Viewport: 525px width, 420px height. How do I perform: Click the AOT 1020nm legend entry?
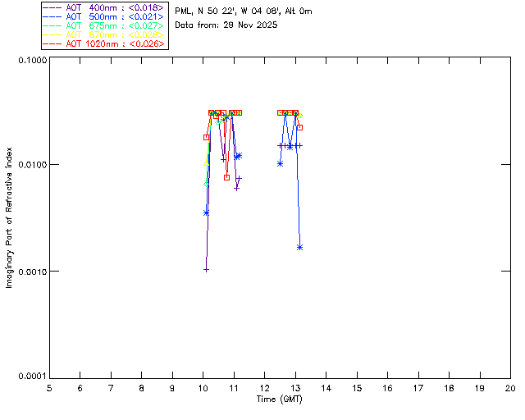click(x=104, y=43)
